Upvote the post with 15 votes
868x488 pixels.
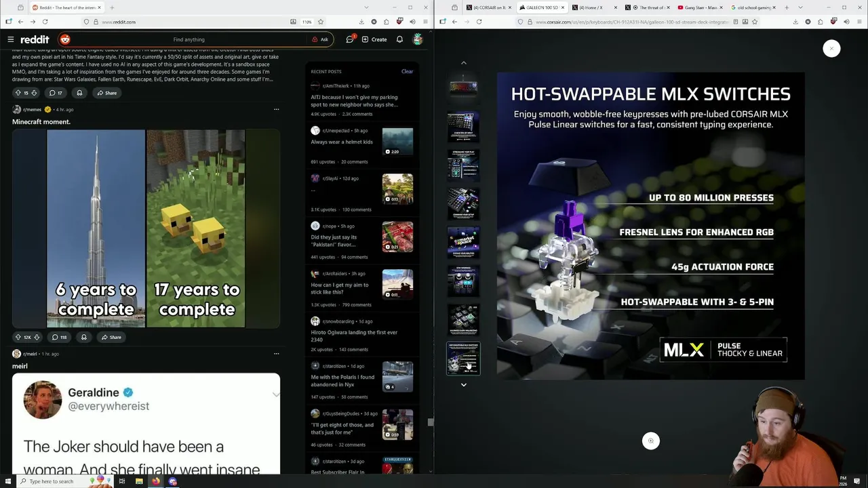pos(18,93)
